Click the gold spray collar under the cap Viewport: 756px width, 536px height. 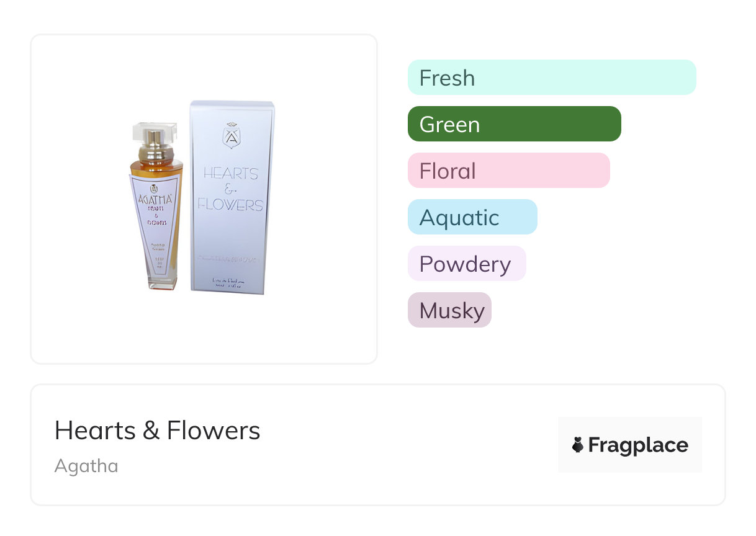[155, 151]
